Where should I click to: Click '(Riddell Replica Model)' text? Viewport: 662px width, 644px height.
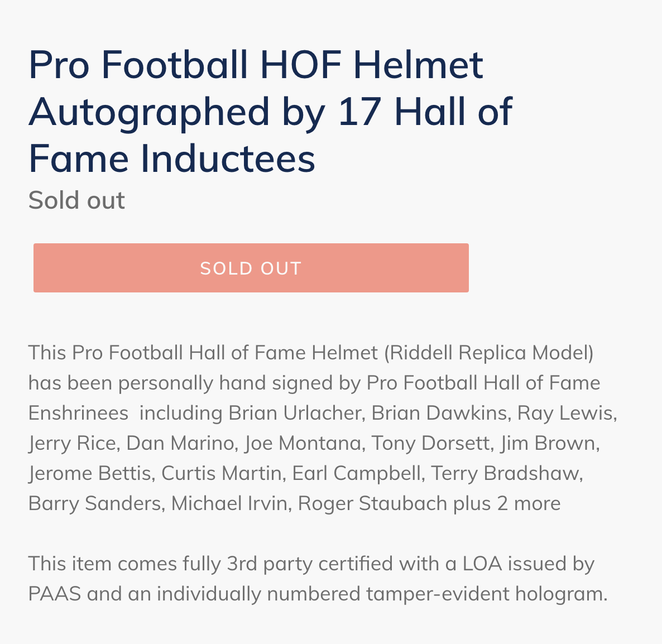point(488,353)
